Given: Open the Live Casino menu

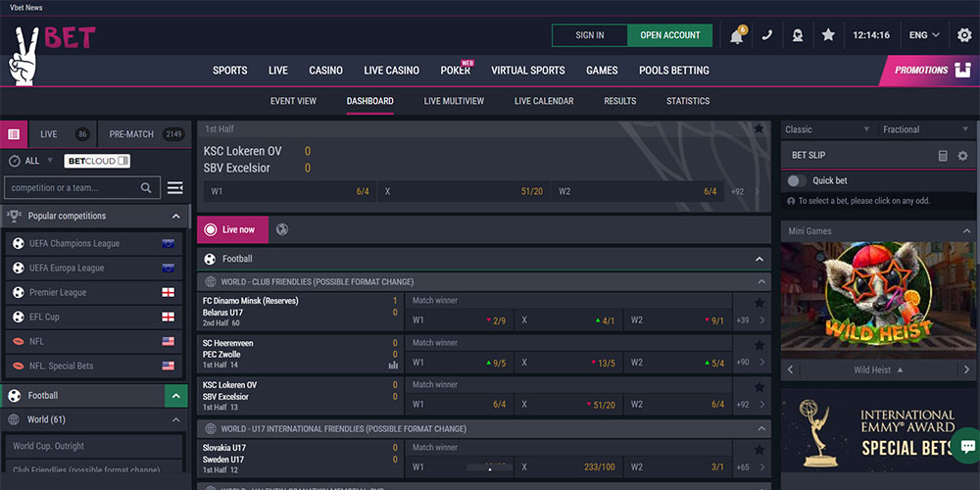Looking at the screenshot, I should (x=391, y=71).
